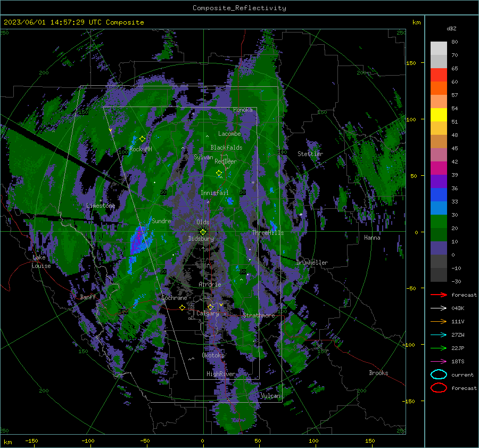The image size is (479, 448).
Task: Click the cyan 27ZW arrow icon
Action: (439, 335)
